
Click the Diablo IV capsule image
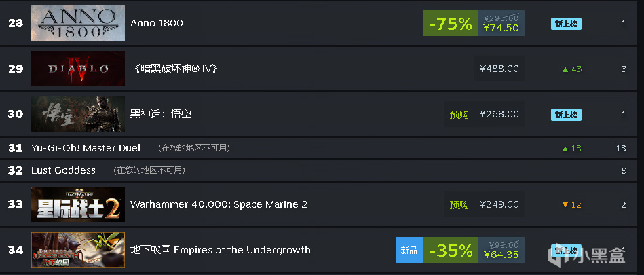coord(77,69)
